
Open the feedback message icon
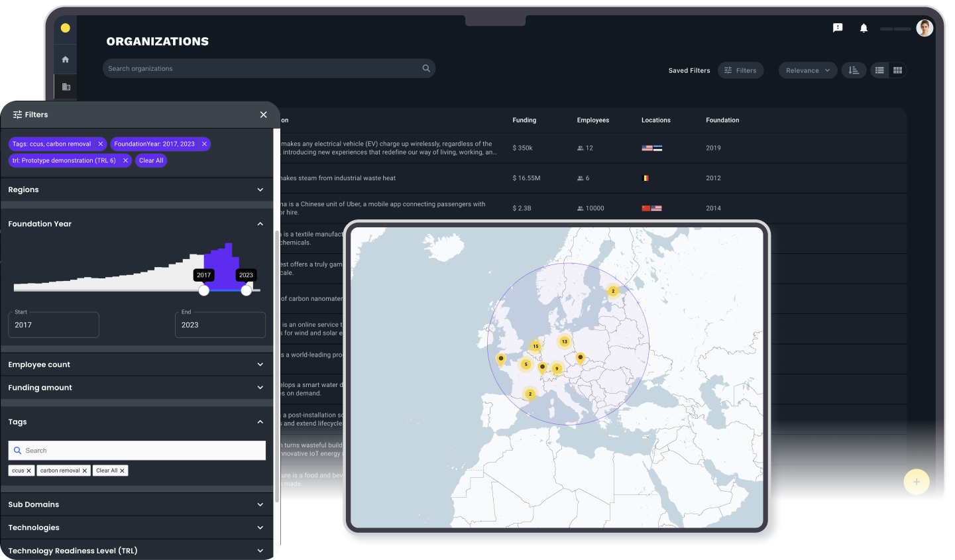(x=838, y=28)
